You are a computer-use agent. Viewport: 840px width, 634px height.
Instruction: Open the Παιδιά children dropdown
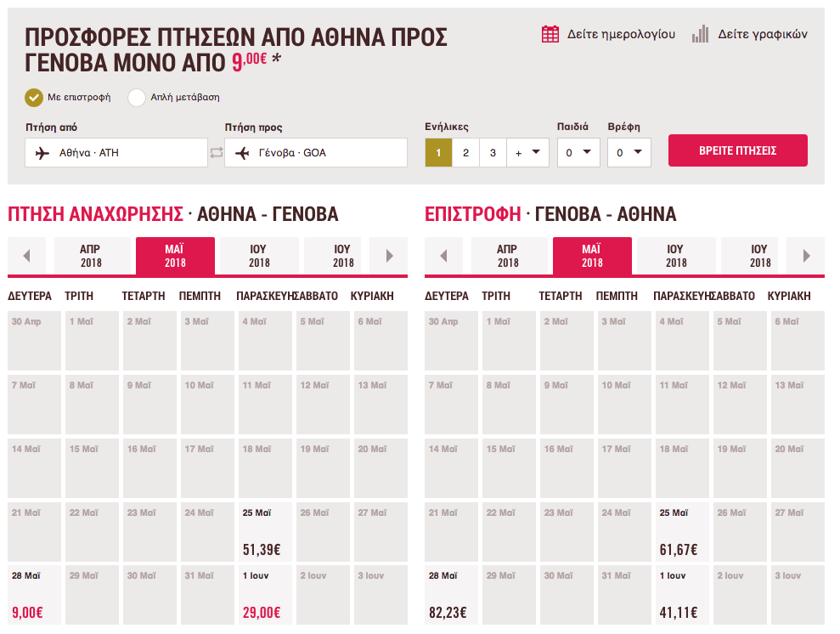pos(578,153)
